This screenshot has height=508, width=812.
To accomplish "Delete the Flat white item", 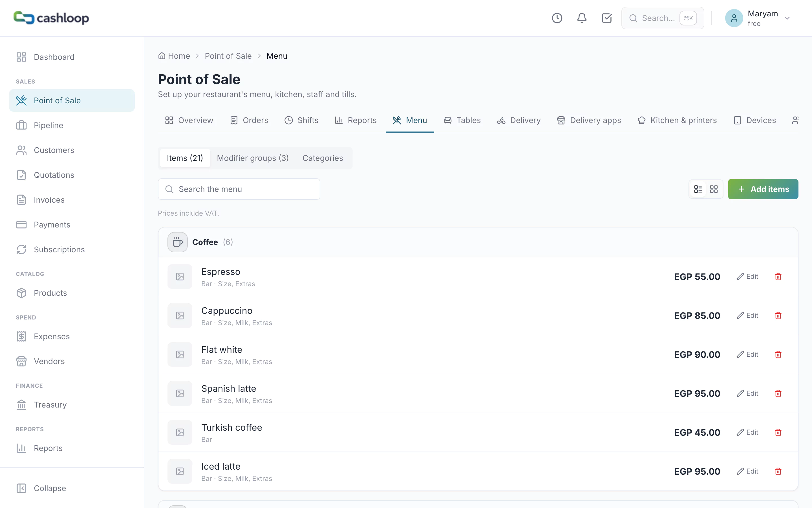I will 778,354.
